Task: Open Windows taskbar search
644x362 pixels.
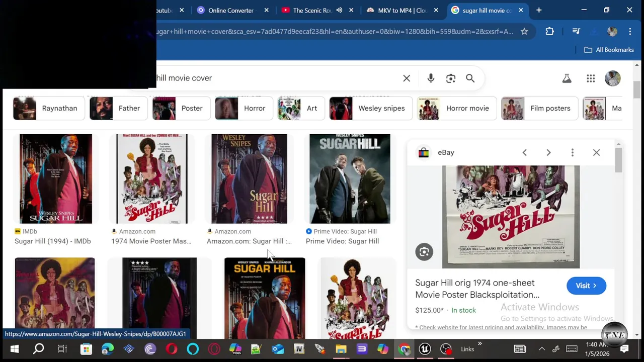Action: (38, 349)
